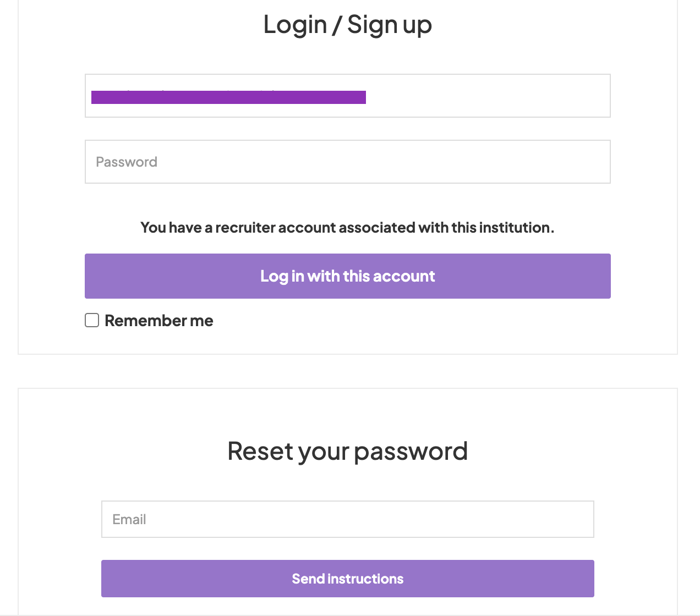Click the 'Sign up' part of the heading

click(x=389, y=25)
